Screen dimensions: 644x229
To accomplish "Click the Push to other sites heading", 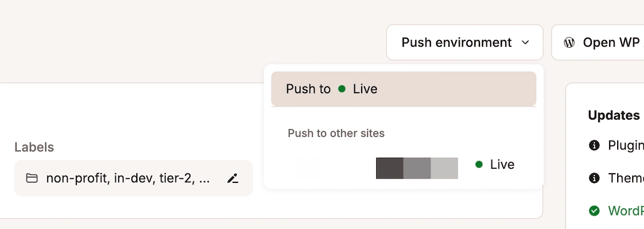I will [x=336, y=133].
